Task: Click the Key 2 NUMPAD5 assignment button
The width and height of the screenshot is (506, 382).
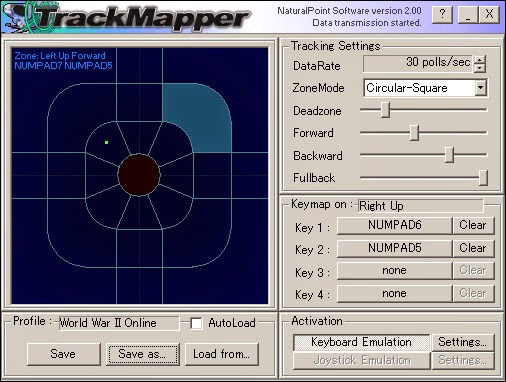Action: tap(395, 248)
